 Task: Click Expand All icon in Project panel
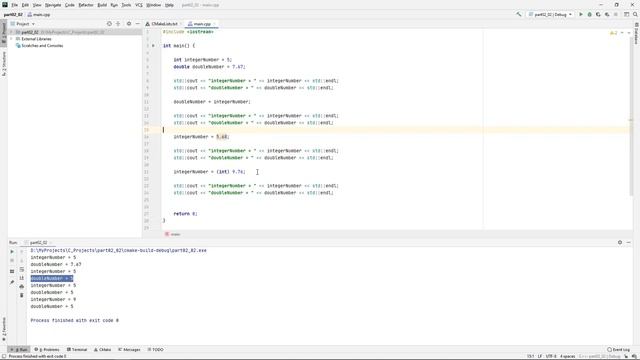(x=118, y=24)
